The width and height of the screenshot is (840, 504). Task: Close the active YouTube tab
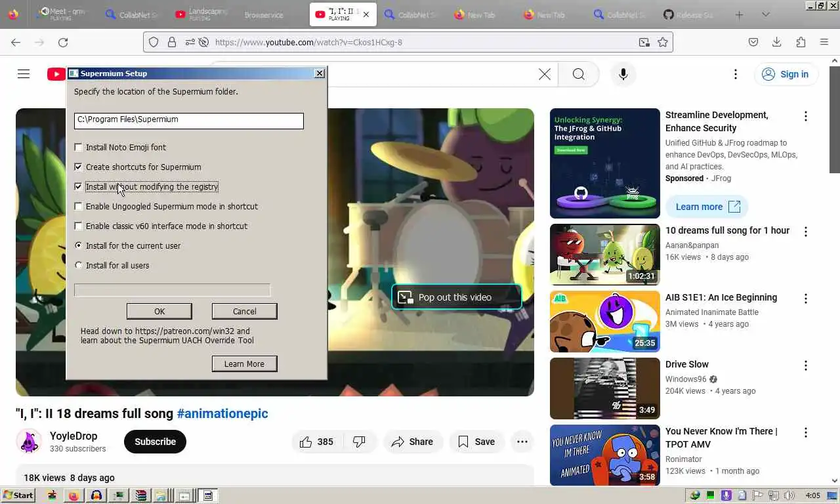[366, 14]
